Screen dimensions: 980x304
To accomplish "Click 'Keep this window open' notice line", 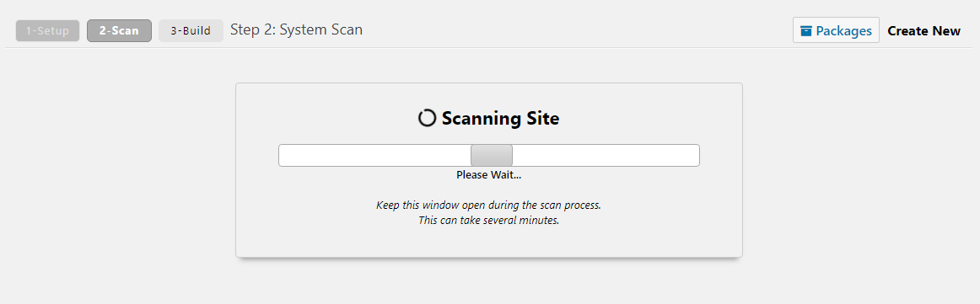I will tap(489, 205).
